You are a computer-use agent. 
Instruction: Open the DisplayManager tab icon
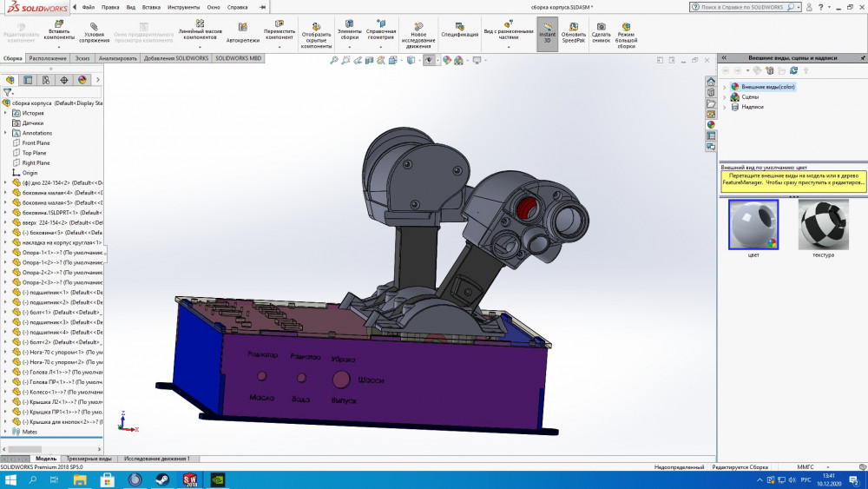(x=82, y=79)
